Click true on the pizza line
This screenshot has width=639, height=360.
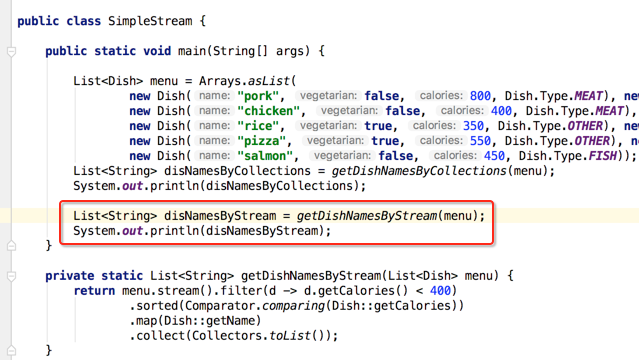pos(385,141)
